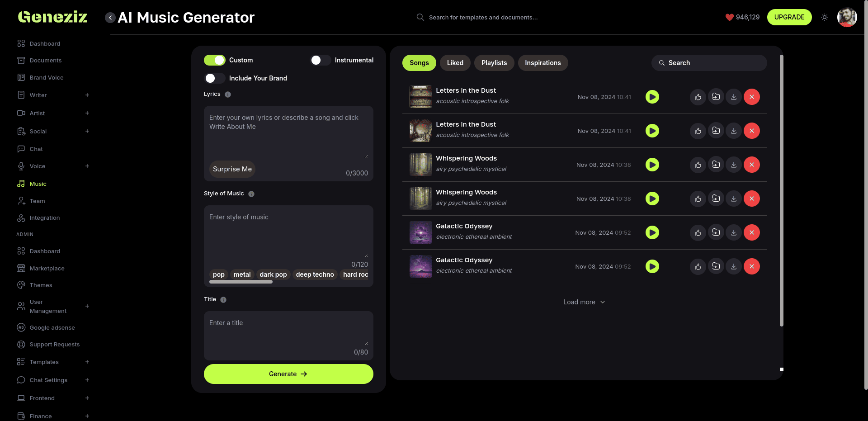
Task: Delete the second Letters in the Dust song
Action: tap(751, 131)
